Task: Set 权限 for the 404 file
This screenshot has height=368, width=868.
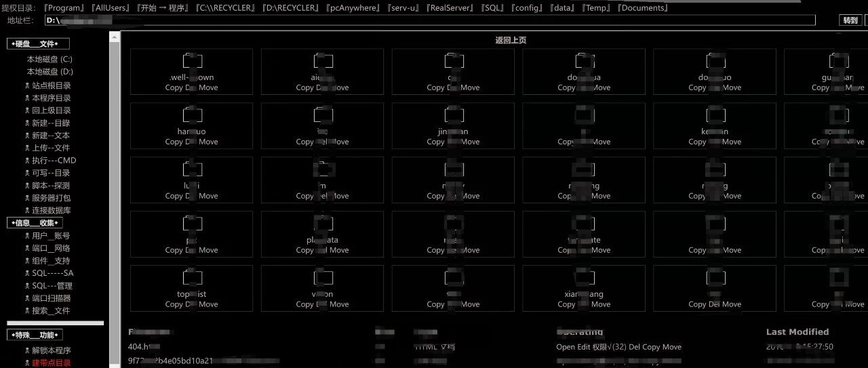Action: tap(610, 347)
